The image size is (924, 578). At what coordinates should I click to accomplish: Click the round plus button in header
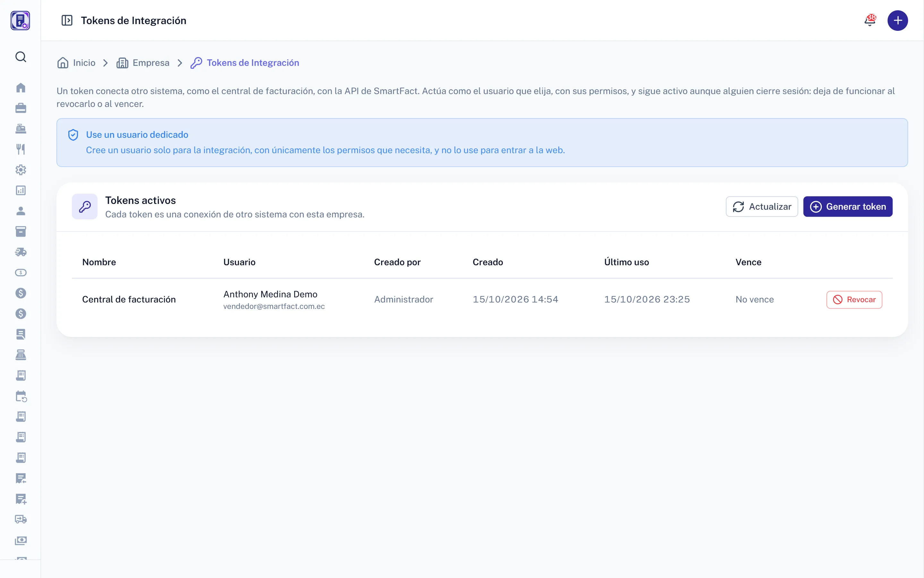[x=898, y=20]
